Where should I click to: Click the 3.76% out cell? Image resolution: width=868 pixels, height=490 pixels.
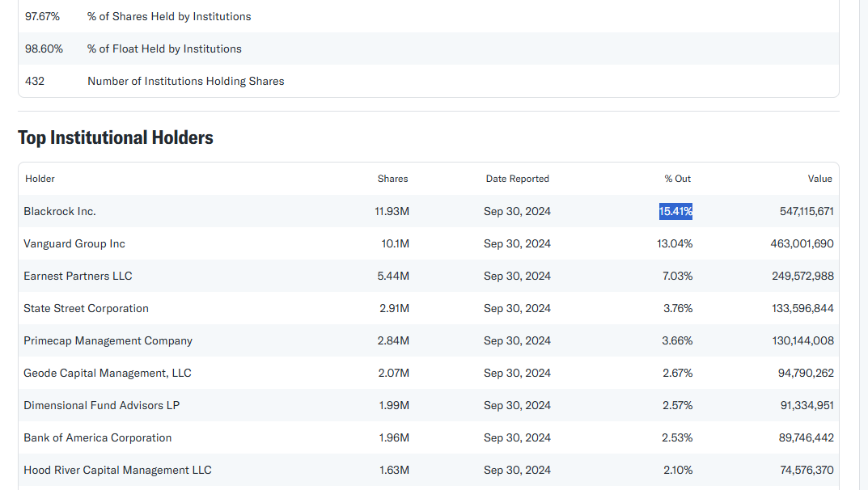pyautogui.click(x=678, y=309)
